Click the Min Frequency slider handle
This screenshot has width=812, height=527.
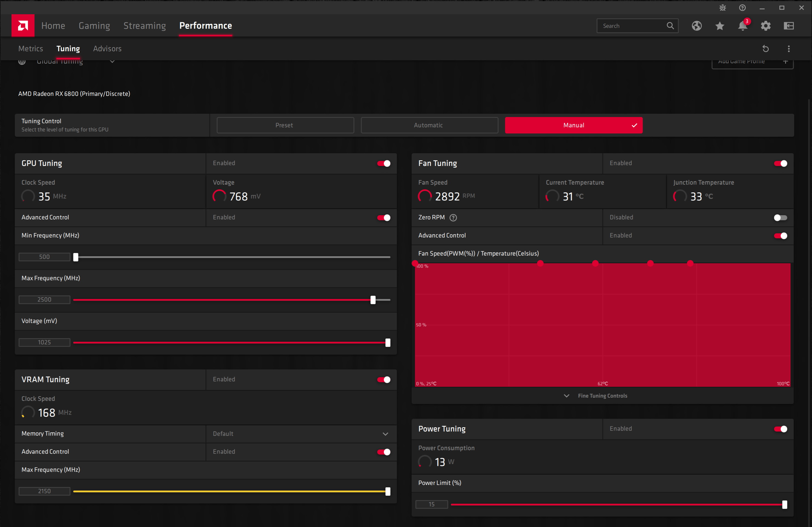click(x=76, y=257)
